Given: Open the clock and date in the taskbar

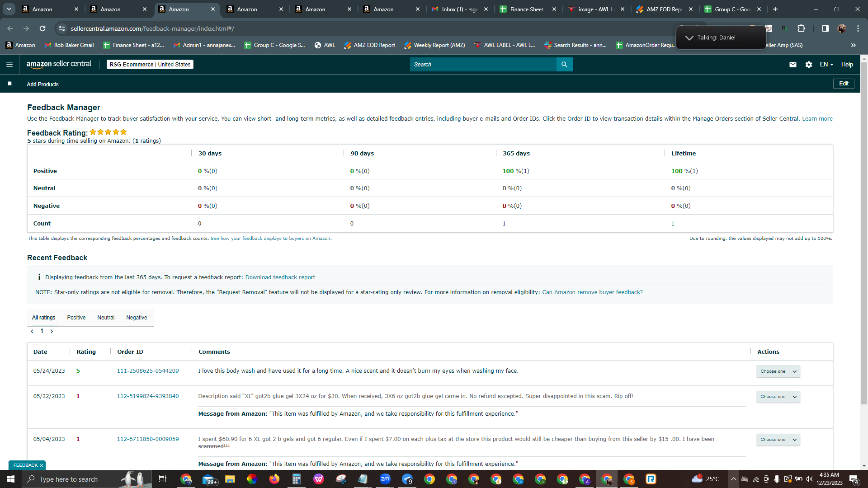Looking at the screenshot, I should click(829, 479).
